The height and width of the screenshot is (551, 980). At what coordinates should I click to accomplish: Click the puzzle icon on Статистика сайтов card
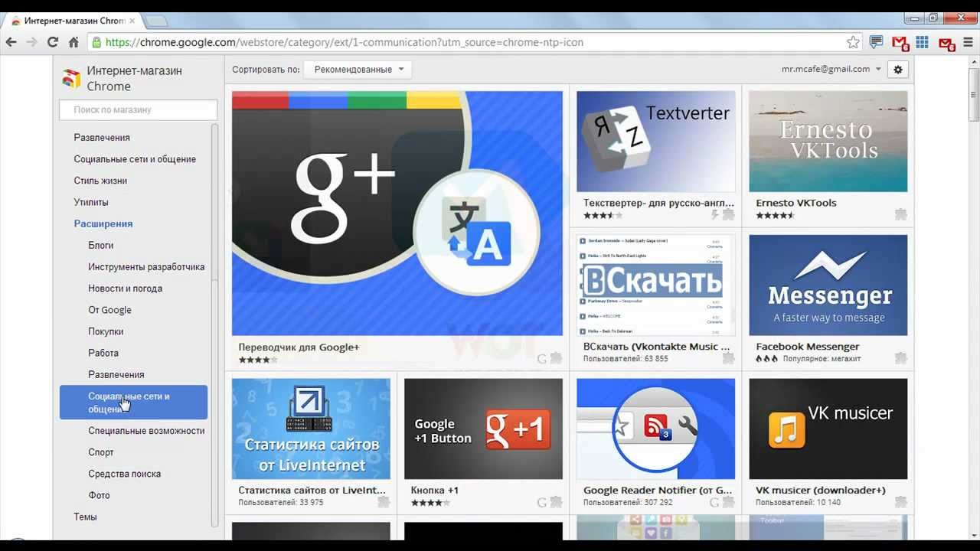(384, 502)
